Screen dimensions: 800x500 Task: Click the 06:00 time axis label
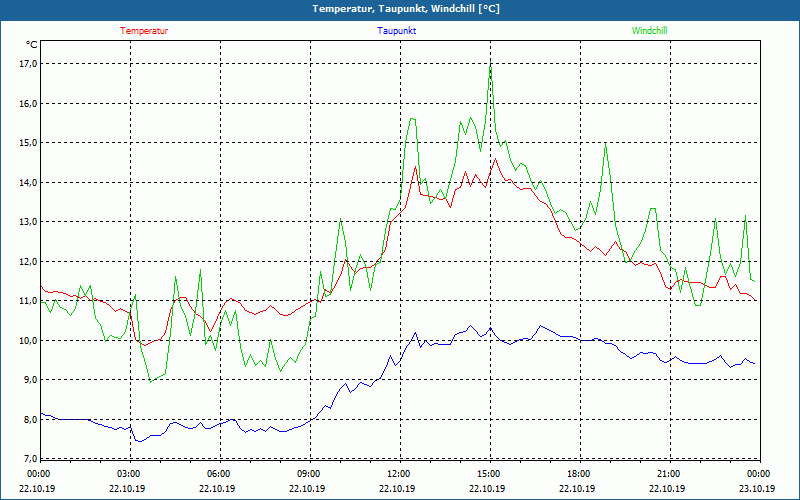point(218,474)
